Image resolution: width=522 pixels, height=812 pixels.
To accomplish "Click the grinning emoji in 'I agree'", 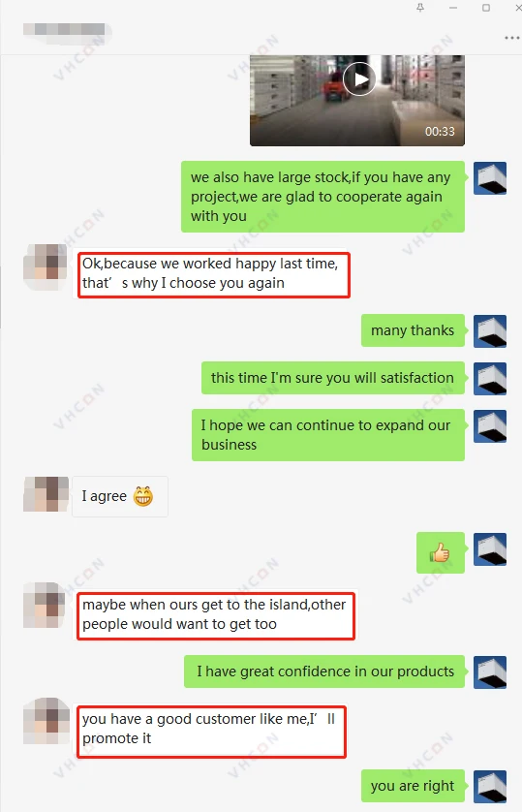I will (x=143, y=496).
